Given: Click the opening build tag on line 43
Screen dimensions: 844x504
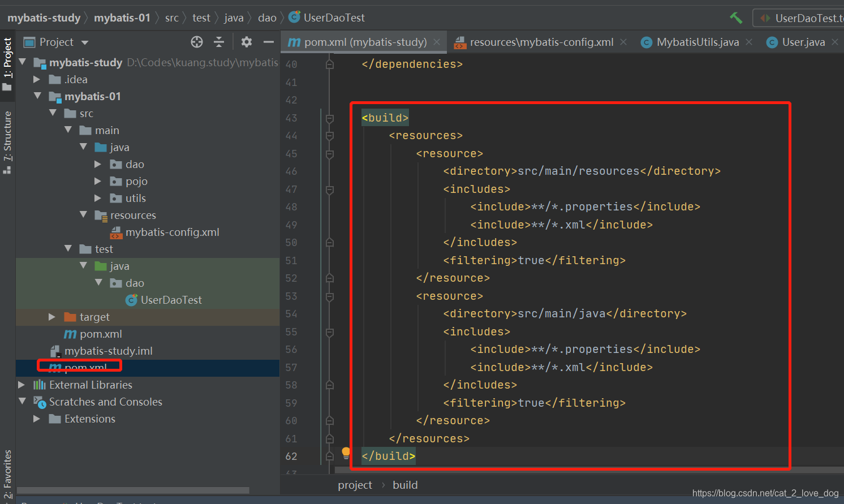Looking at the screenshot, I should tap(385, 118).
